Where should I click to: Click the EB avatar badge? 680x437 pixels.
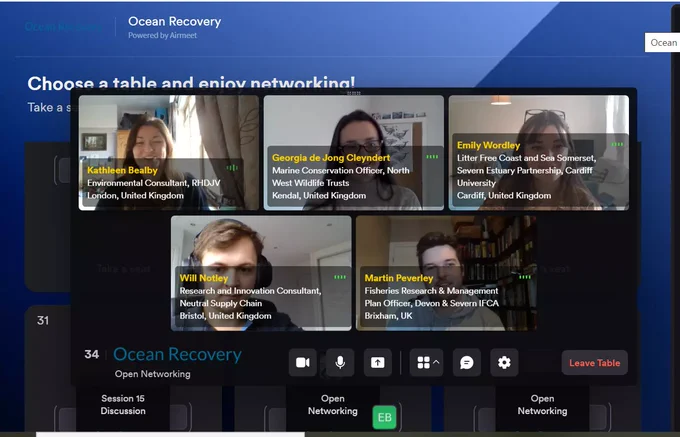384,417
